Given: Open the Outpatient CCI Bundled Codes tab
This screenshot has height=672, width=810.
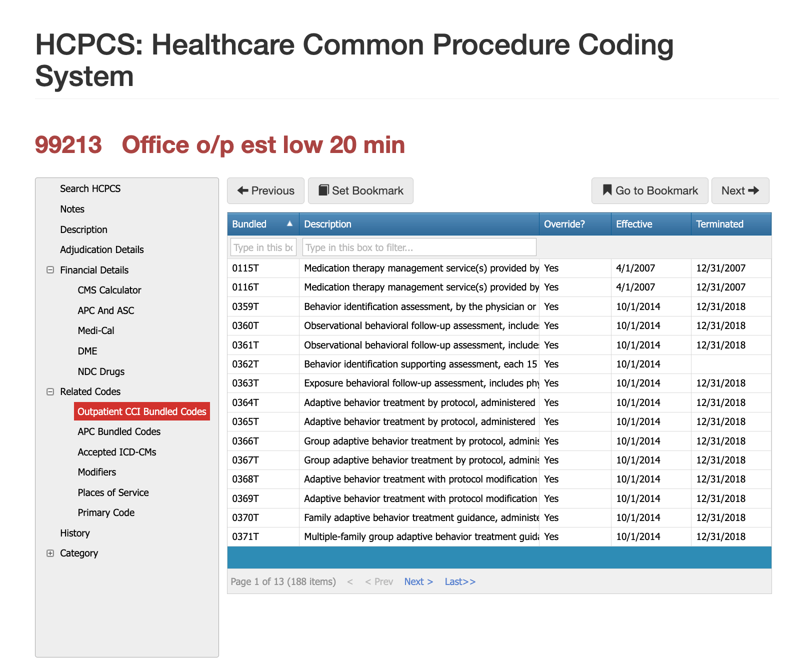Looking at the screenshot, I should coord(141,411).
